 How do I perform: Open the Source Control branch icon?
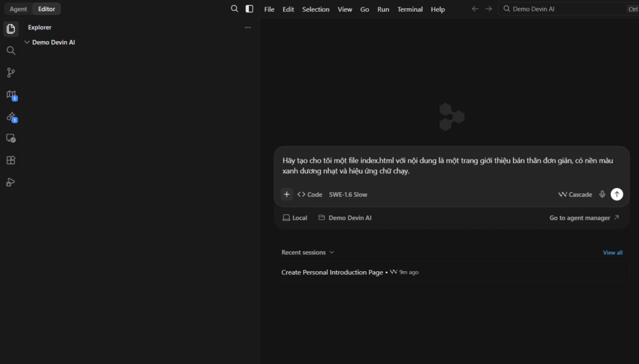click(11, 72)
